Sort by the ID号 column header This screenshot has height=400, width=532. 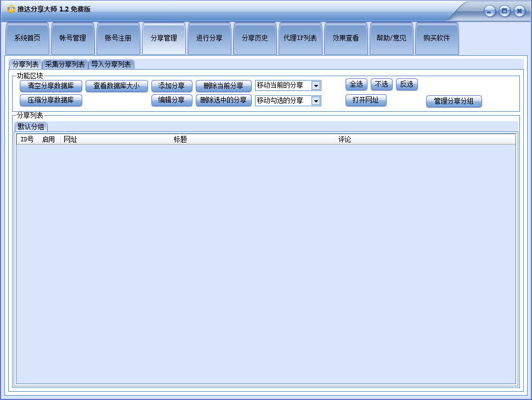27,139
